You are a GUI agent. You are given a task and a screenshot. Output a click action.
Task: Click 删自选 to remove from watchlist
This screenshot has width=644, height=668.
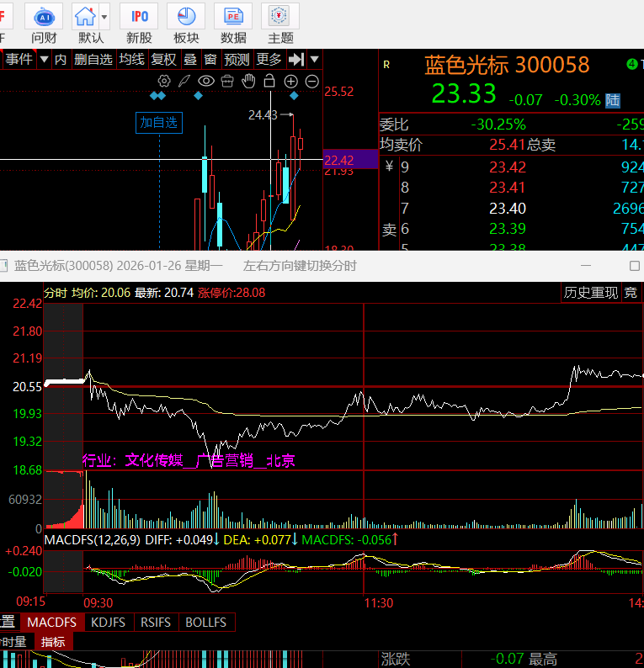93,59
